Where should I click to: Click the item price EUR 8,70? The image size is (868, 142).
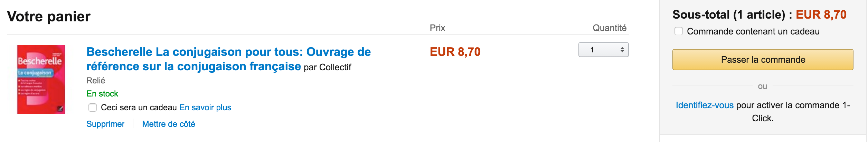[x=455, y=52]
